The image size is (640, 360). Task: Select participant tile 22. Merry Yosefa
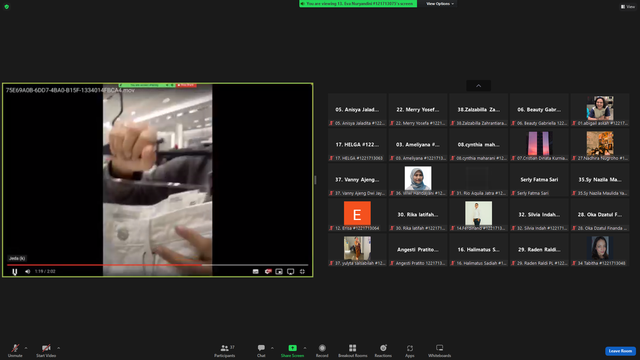(x=418, y=110)
